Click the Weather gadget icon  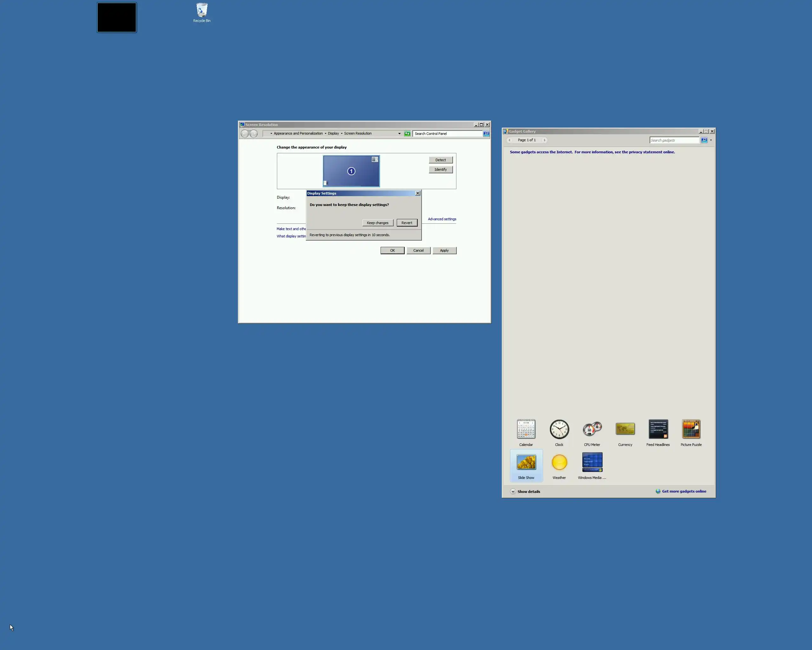559,463
